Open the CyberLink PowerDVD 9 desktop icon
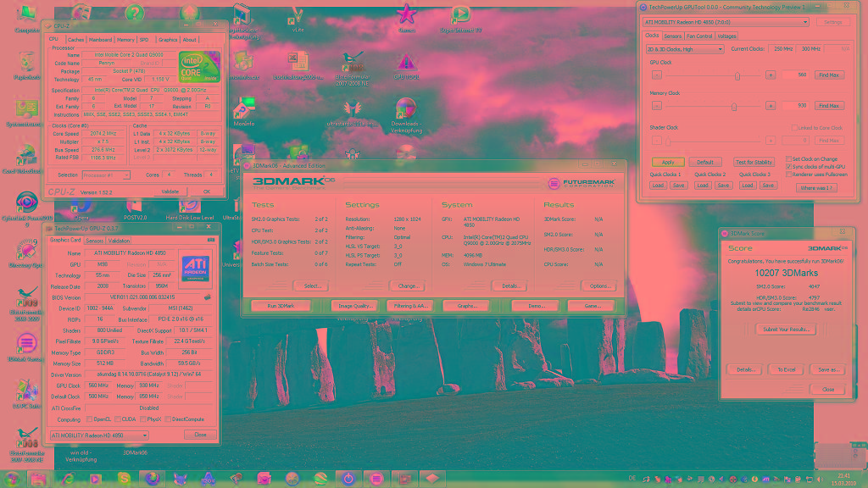 tap(26, 209)
